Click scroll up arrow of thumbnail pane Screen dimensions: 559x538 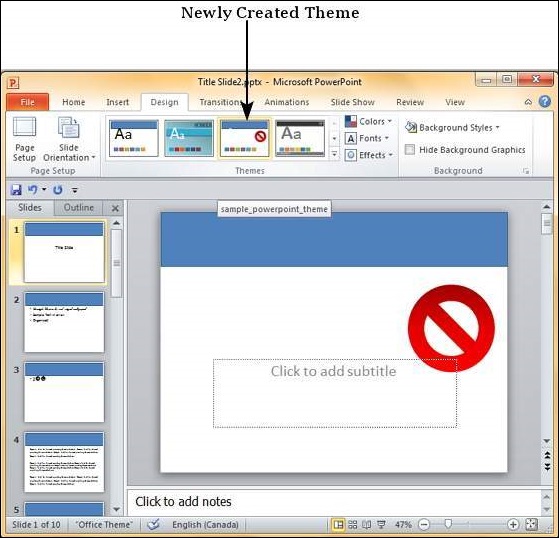point(116,223)
